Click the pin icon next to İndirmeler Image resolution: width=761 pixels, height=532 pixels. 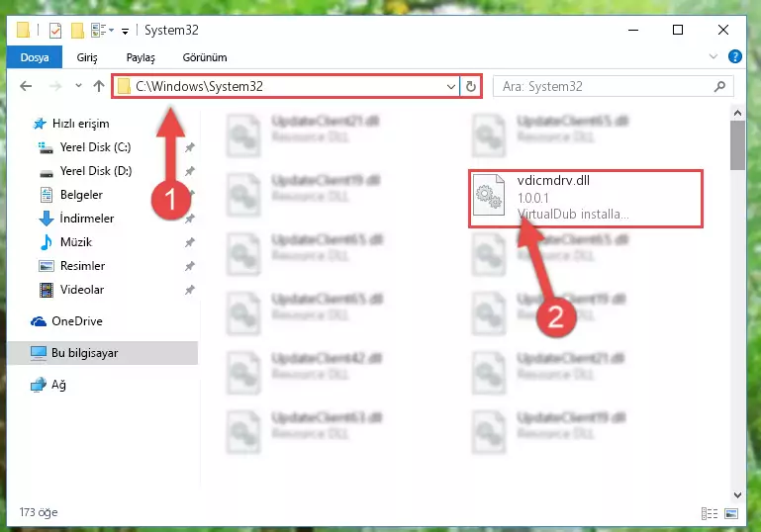(190, 219)
